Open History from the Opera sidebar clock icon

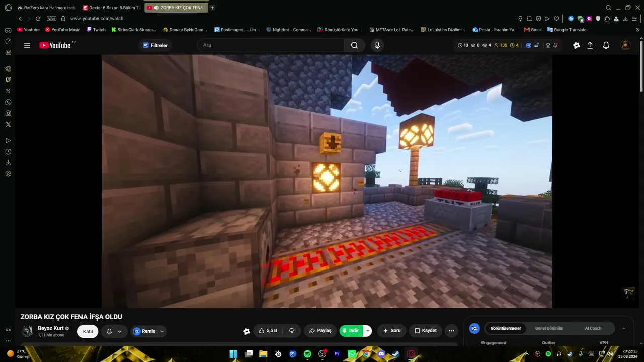pos(8,152)
